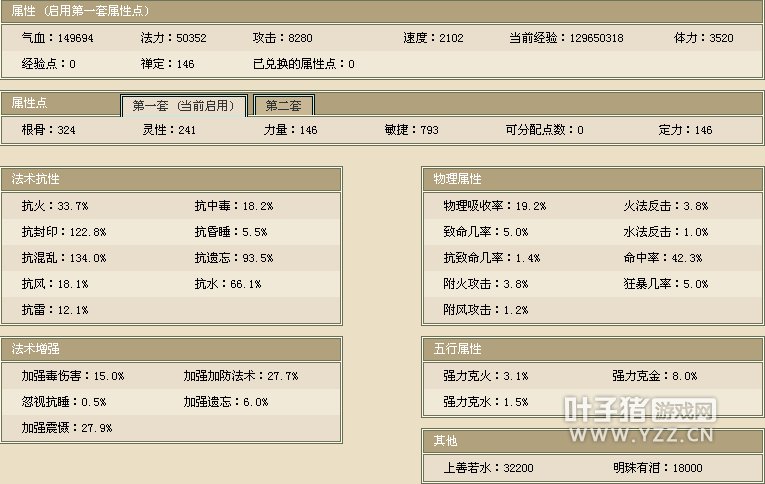This screenshot has width=765, height=484.
Task: Click the 上善若水 32200 entry
Action: click(x=488, y=468)
